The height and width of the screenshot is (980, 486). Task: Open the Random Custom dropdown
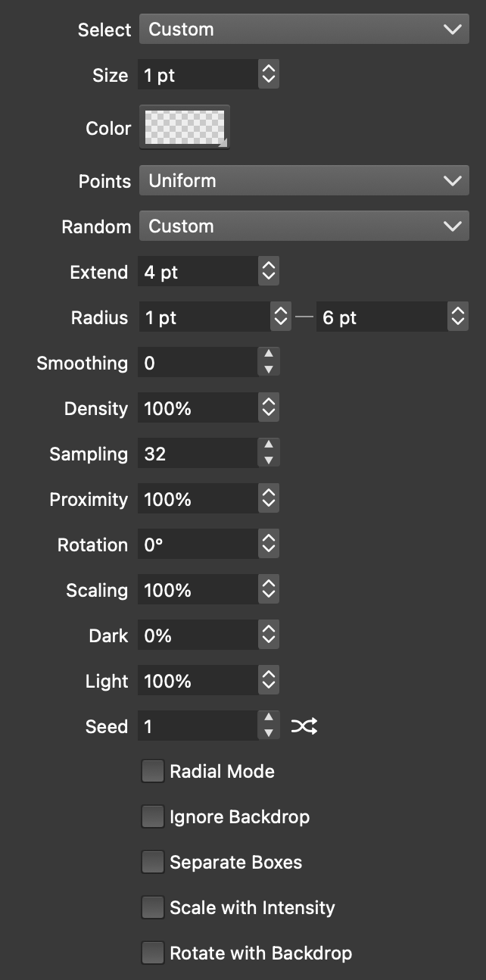pyautogui.click(x=304, y=226)
